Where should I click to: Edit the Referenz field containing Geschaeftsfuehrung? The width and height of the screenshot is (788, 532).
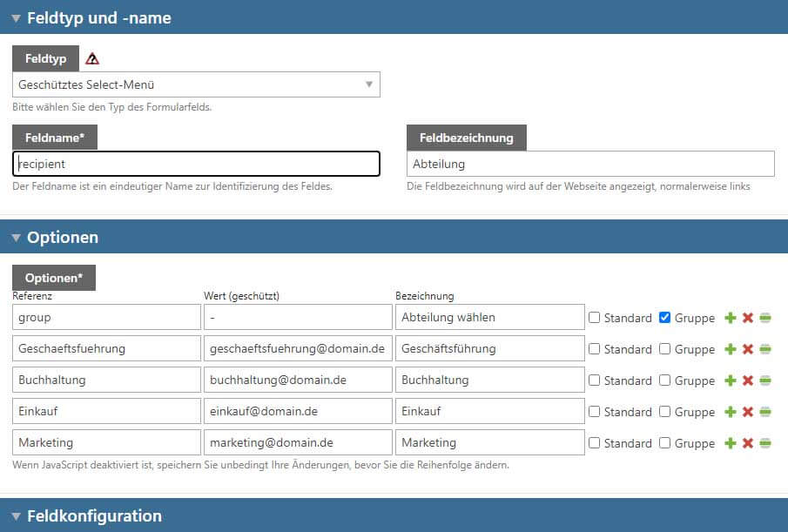pyautogui.click(x=106, y=348)
